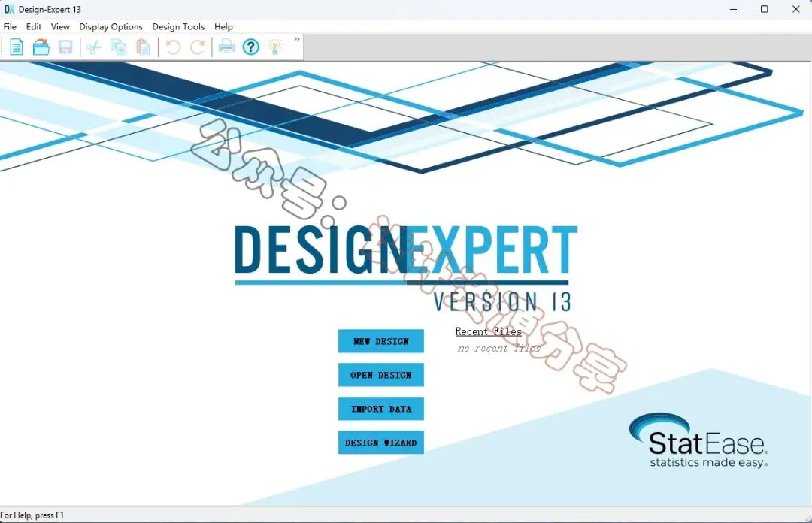Expand the toolbar overflow chevron
The height and width of the screenshot is (523, 812).
coord(297,39)
